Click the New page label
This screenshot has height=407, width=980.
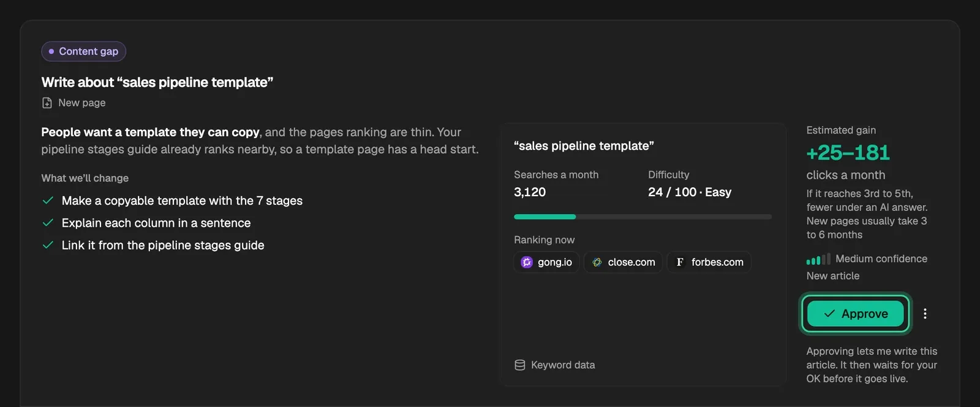(82, 102)
